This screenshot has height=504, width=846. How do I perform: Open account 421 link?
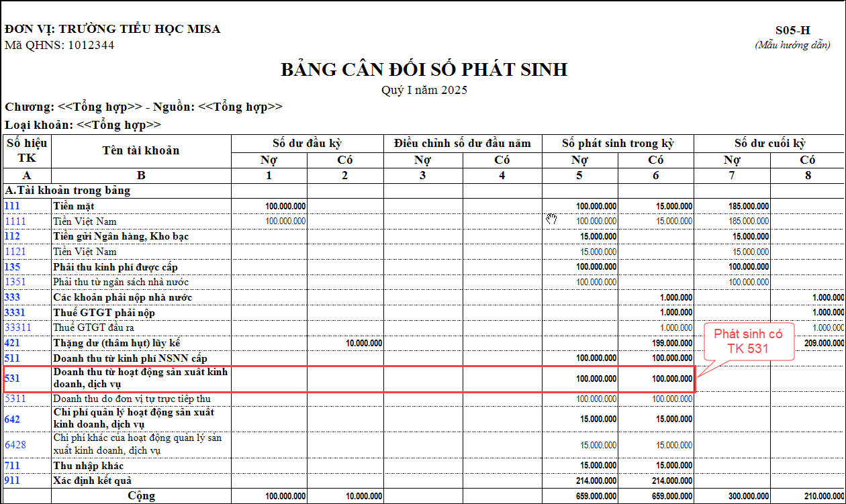pyautogui.click(x=13, y=343)
